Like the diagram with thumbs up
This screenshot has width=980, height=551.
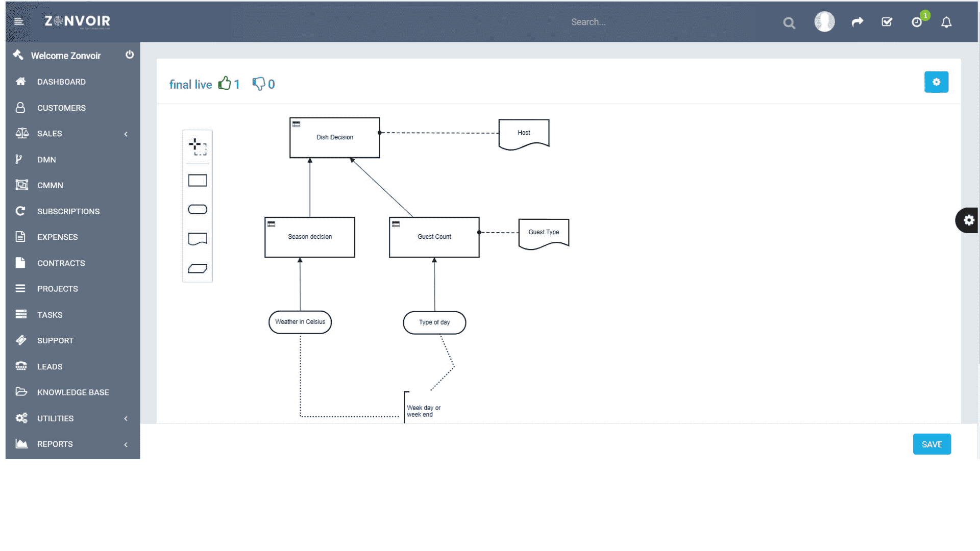[x=225, y=83]
